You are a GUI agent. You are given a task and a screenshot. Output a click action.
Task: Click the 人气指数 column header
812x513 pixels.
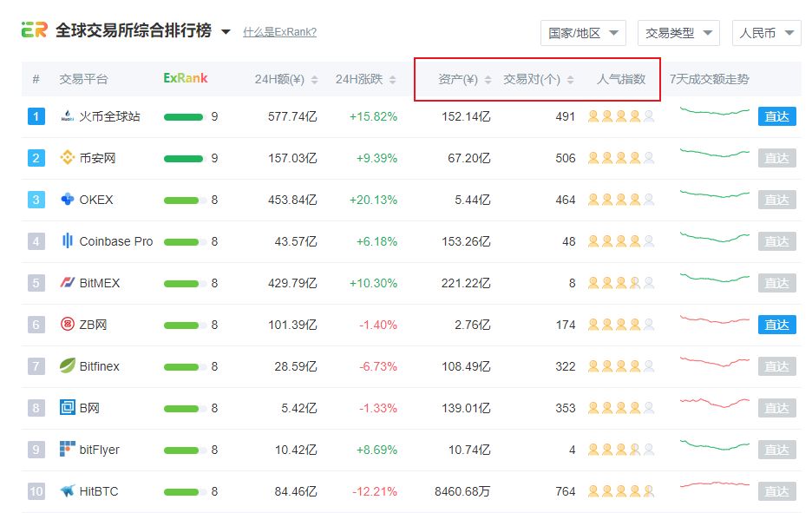point(621,79)
